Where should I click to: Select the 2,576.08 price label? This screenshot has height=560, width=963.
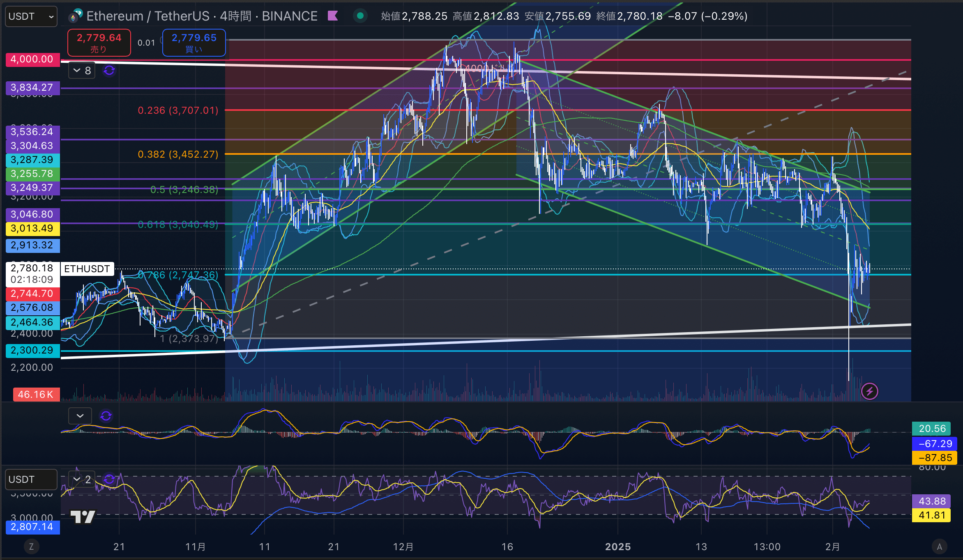pyautogui.click(x=32, y=308)
